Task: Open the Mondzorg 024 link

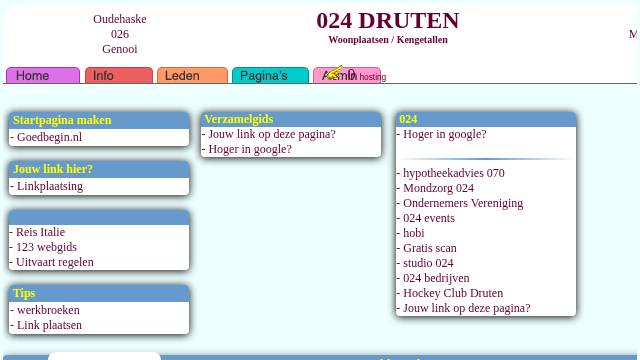Action: coord(438,188)
